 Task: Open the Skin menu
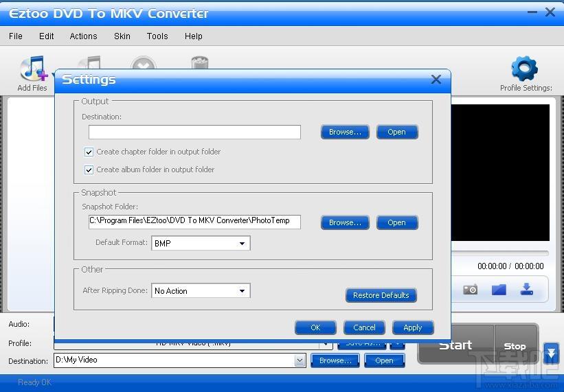click(x=122, y=36)
